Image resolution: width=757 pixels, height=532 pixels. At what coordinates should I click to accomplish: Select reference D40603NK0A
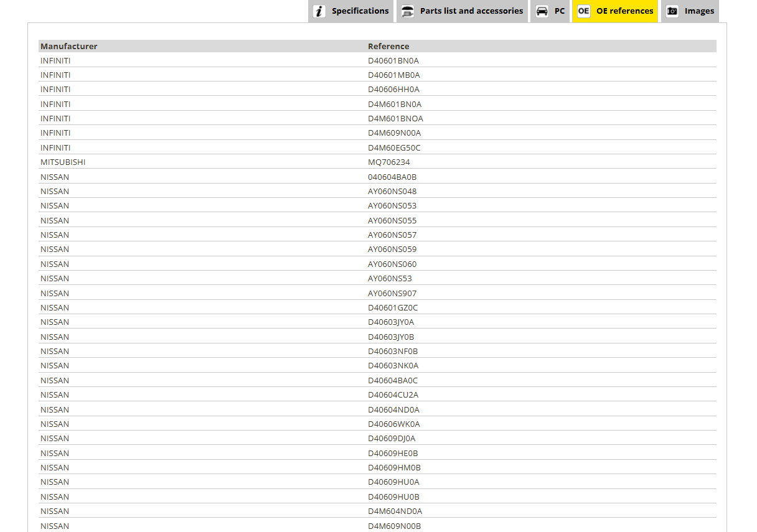pos(393,365)
